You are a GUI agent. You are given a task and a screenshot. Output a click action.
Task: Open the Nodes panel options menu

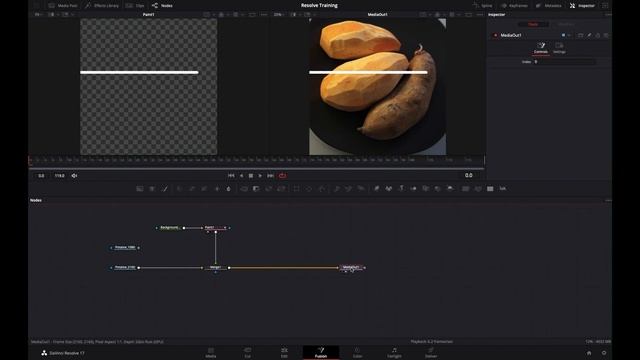click(608, 200)
